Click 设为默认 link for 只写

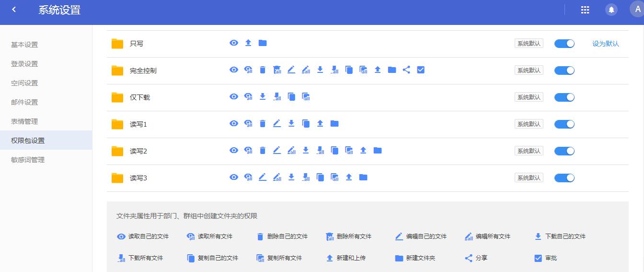click(605, 44)
